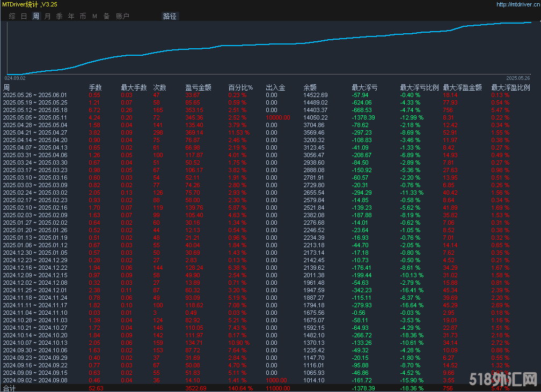Screen dimensions: 541x392
Task: Select week row 2025.01.13 ~ 2025.01.19
Action: click(x=270, y=238)
